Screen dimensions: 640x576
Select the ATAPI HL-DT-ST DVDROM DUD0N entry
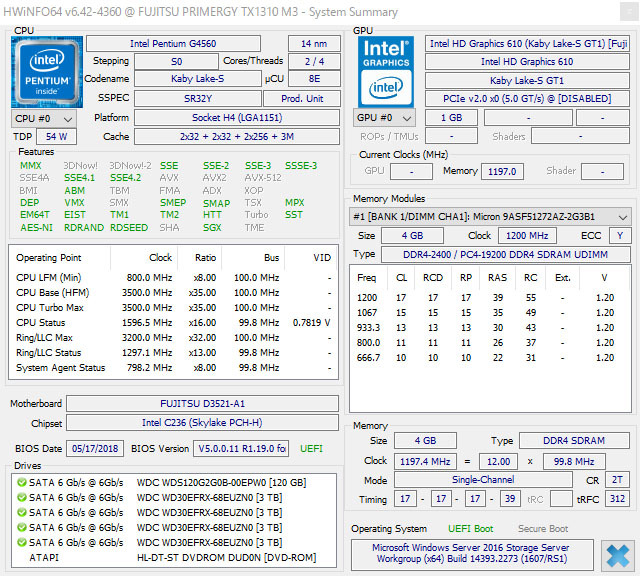(173, 558)
